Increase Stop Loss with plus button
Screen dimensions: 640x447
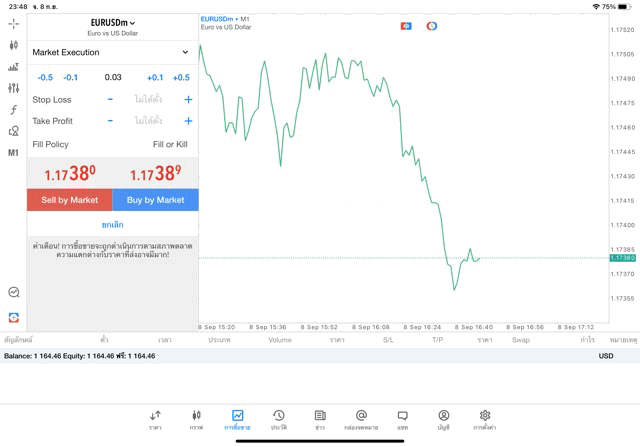click(x=188, y=100)
